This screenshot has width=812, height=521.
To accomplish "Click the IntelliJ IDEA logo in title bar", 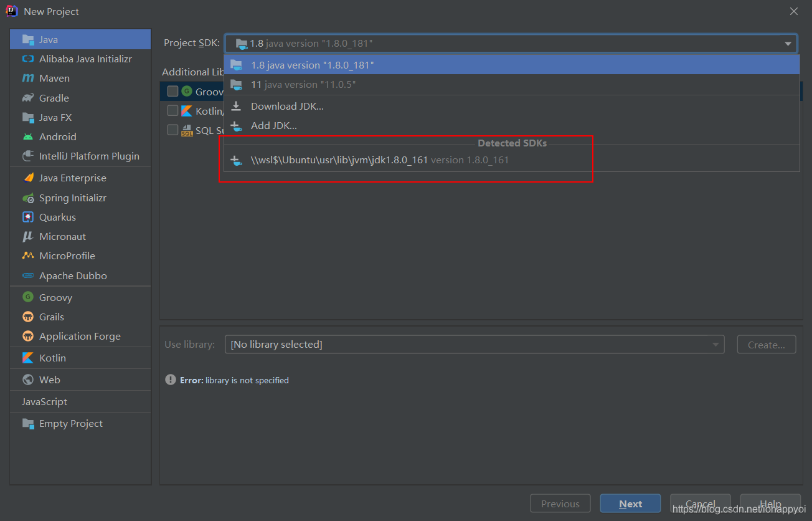I will (12, 11).
